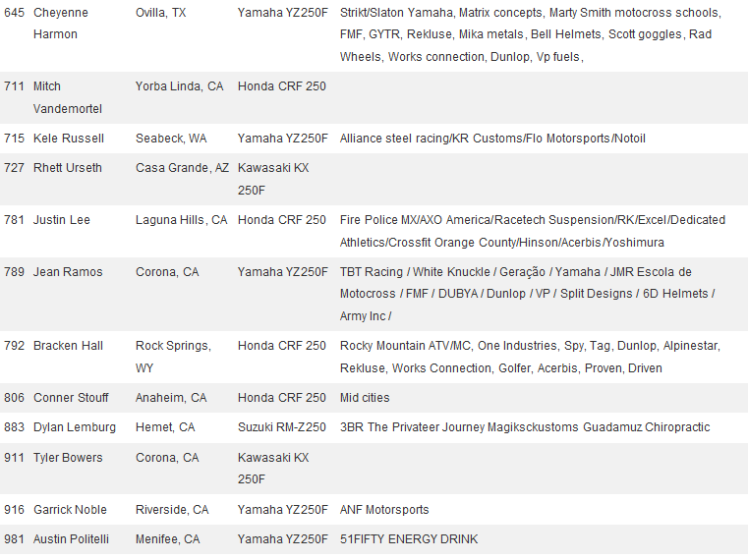
Task: Click Bracken Hall's name
Action: coord(69,346)
